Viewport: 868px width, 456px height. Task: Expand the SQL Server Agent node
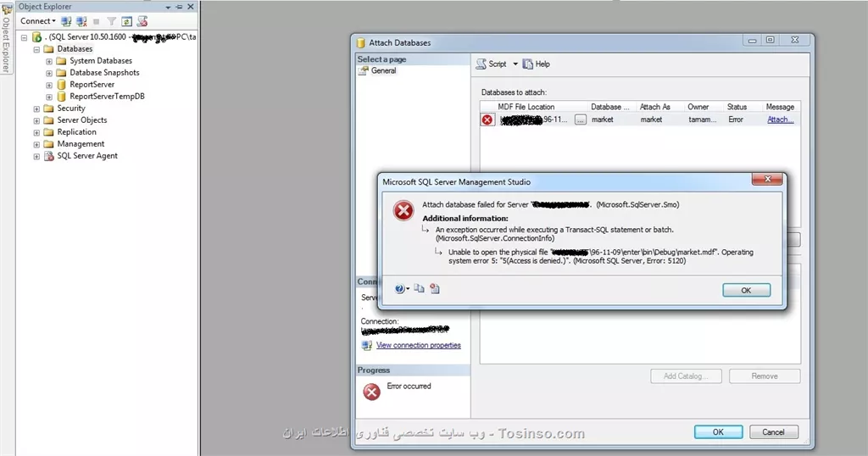pos(36,157)
